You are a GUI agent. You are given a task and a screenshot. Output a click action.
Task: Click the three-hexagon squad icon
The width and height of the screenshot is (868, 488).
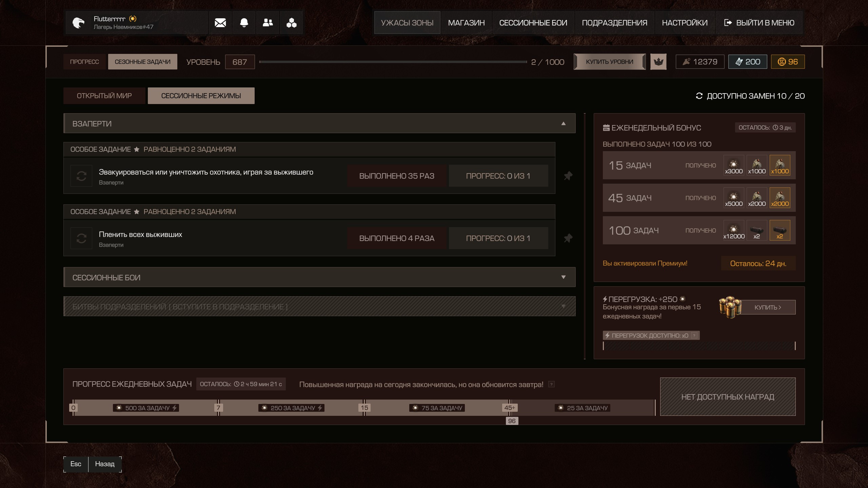(x=291, y=23)
